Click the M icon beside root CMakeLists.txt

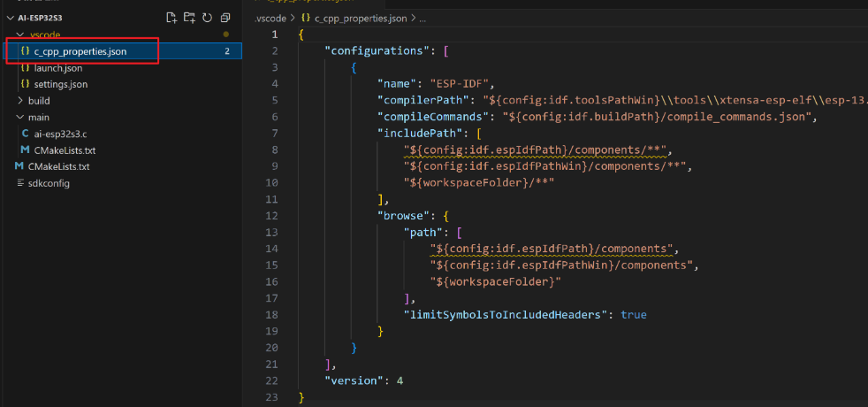(x=19, y=166)
